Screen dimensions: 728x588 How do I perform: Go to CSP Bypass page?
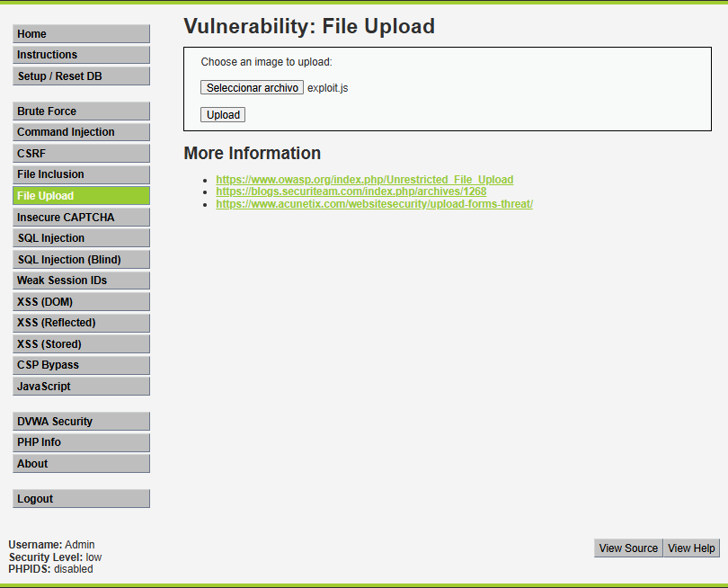(x=81, y=365)
